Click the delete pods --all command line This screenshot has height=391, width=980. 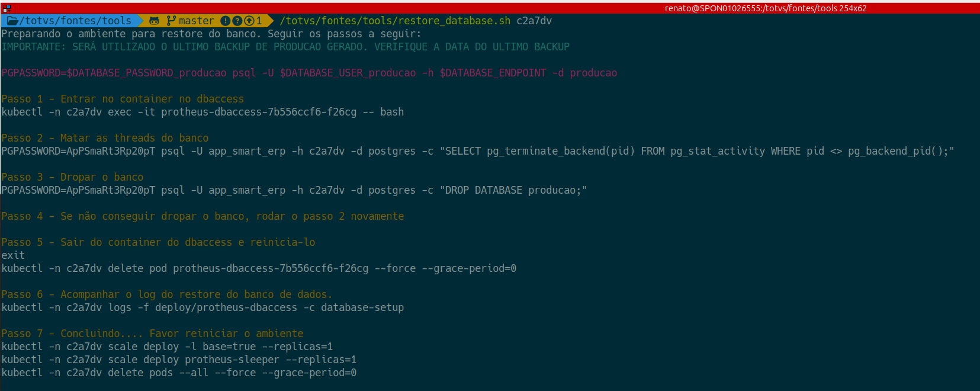(x=179, y=373)
